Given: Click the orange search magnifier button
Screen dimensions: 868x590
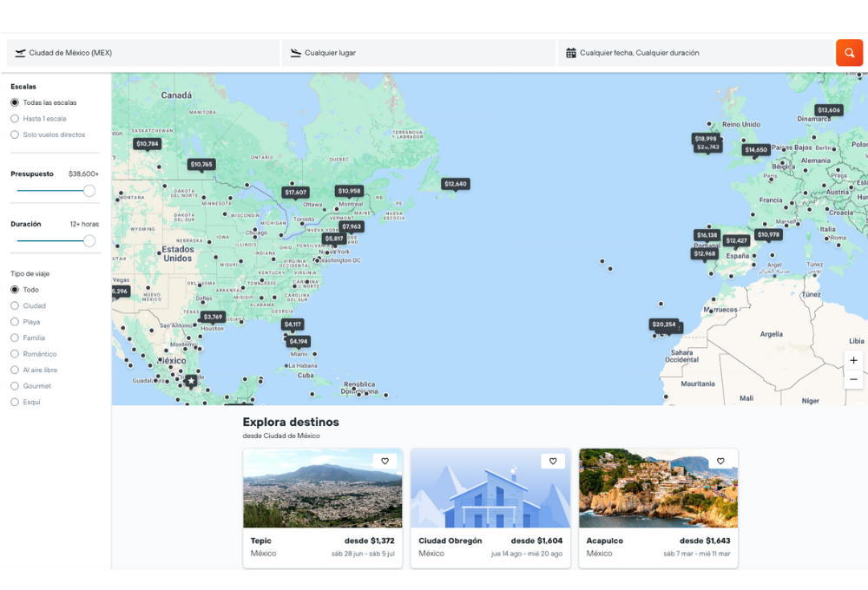Looking at the screenshot, I should coord(849,53).
